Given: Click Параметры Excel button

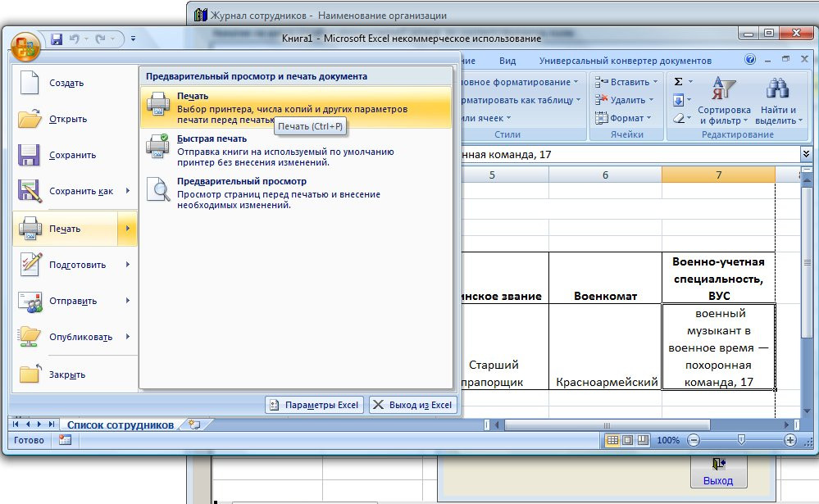Looking at the screenshot, I should (315, 405).
